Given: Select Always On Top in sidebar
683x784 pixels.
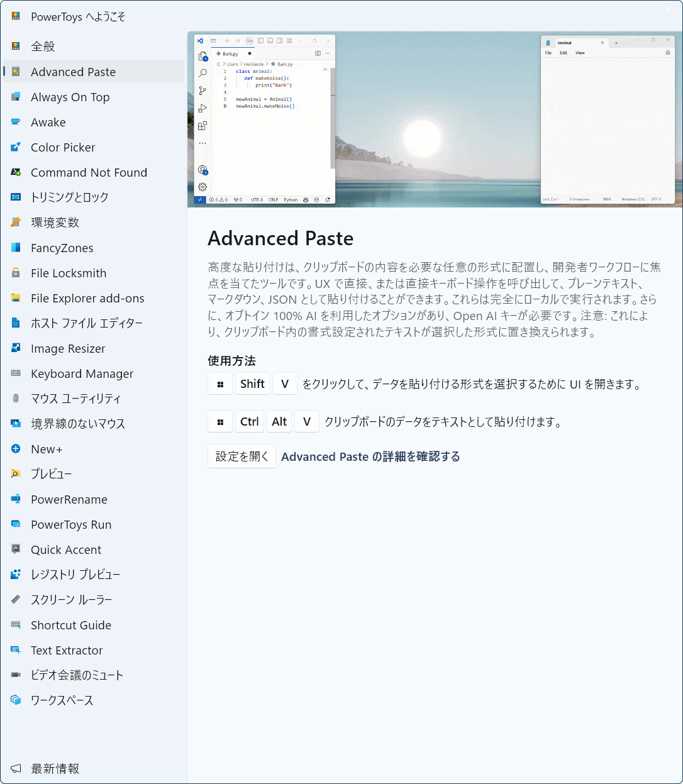Looking at the screenshot, I should 94,97.
